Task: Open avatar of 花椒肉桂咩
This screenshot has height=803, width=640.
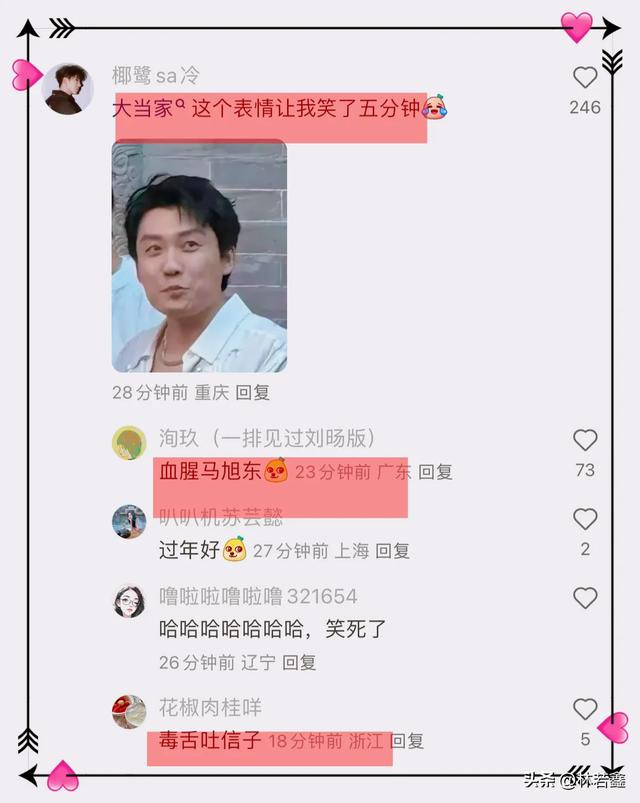Action: click(129, 711)
